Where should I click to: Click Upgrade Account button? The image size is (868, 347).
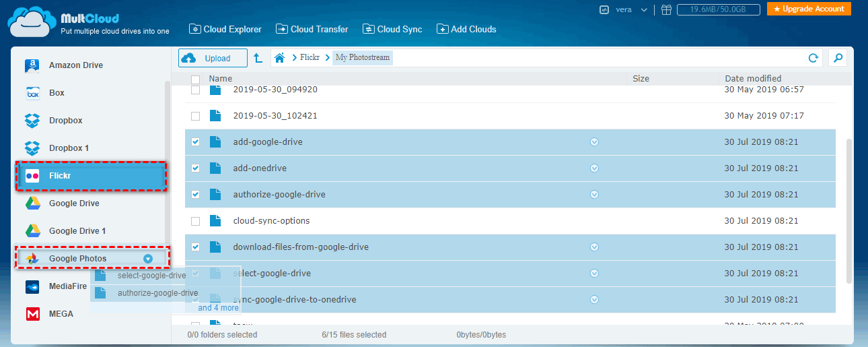tap(809, 9)
